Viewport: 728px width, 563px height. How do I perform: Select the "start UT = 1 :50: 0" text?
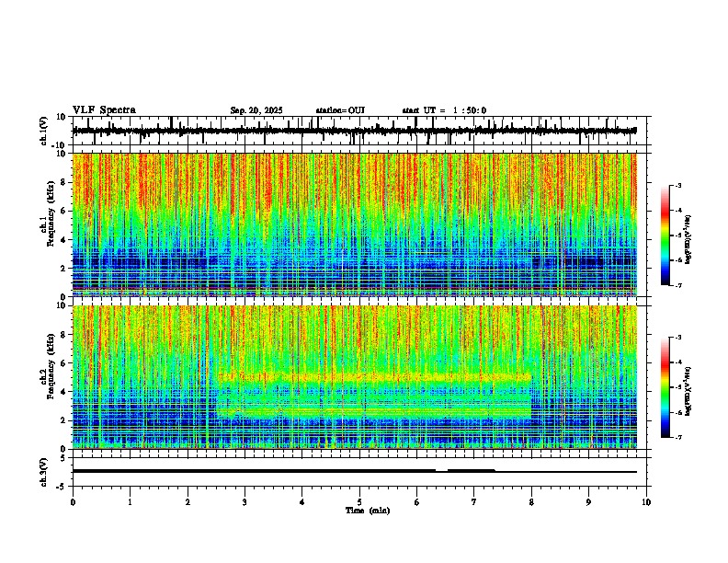click(444, 110)
